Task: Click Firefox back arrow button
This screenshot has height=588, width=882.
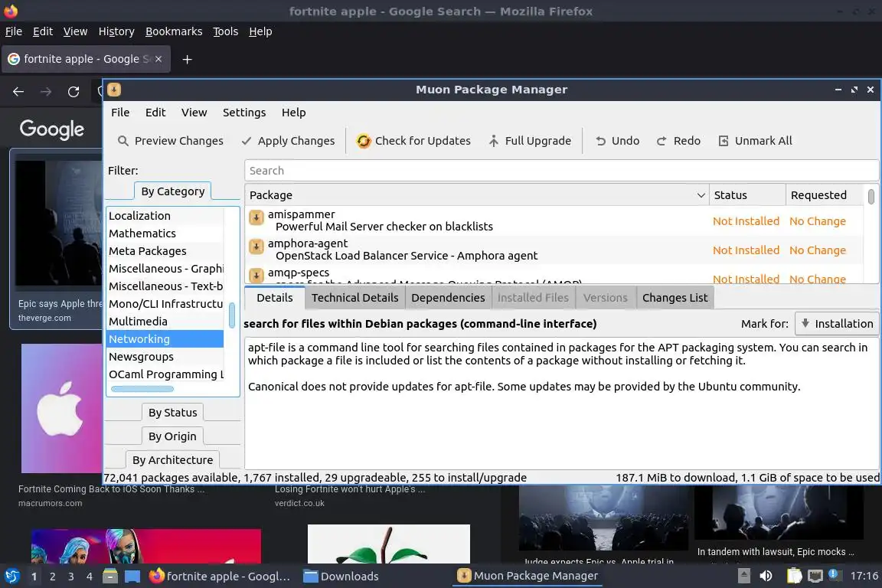Action: [18, 92]
